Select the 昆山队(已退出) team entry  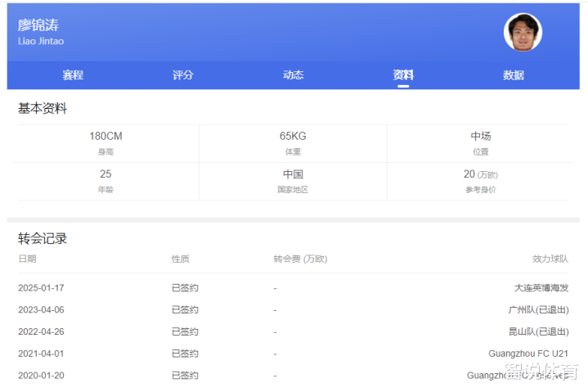537,331
